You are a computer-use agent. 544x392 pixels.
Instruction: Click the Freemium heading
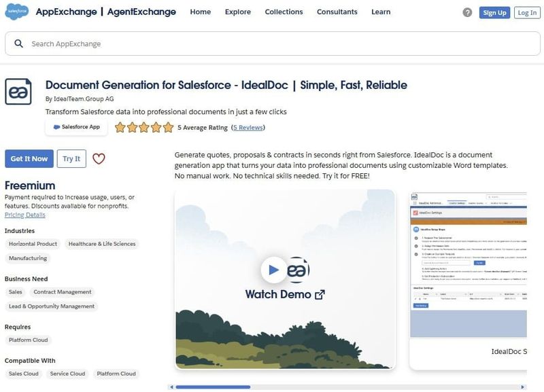(x=30, y=185)
